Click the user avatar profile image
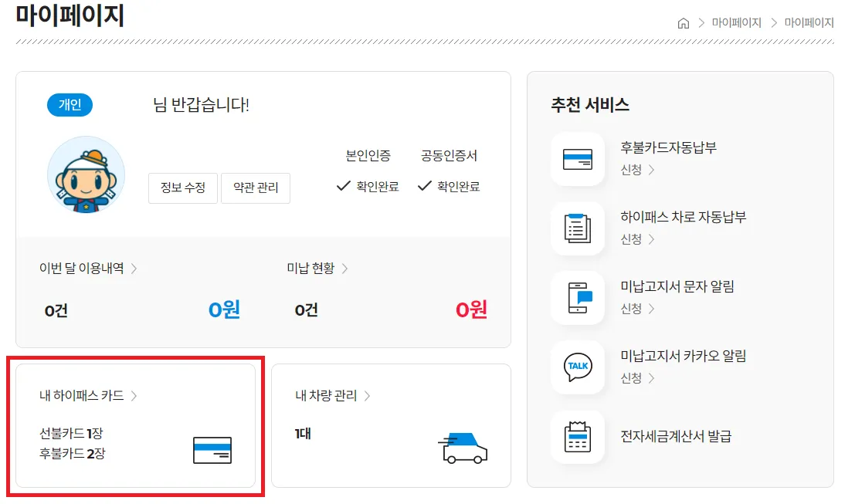This screenshot has height=504, width=855. (86, 175)
